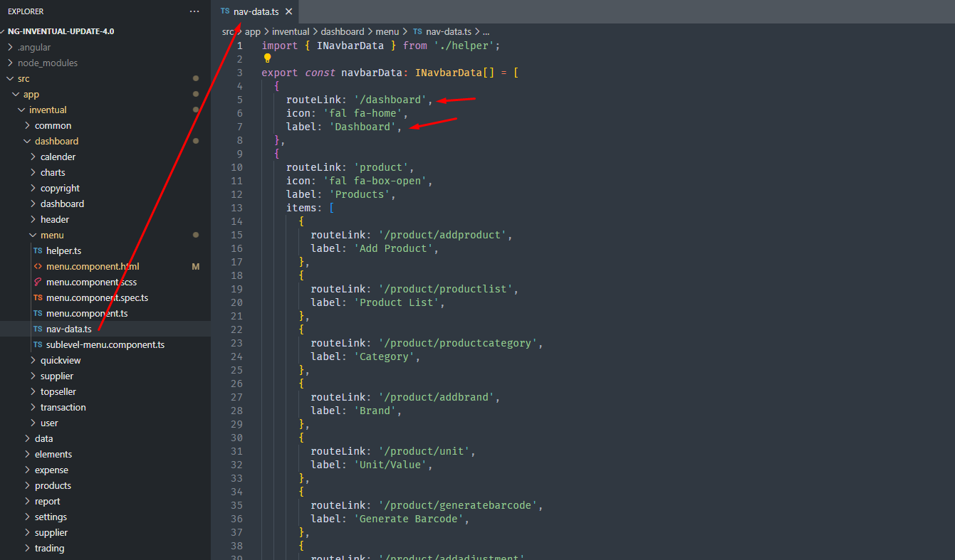955x560 pixels.
Task: Click the TS icon on the editor tab
Action: tap(225, 11)
